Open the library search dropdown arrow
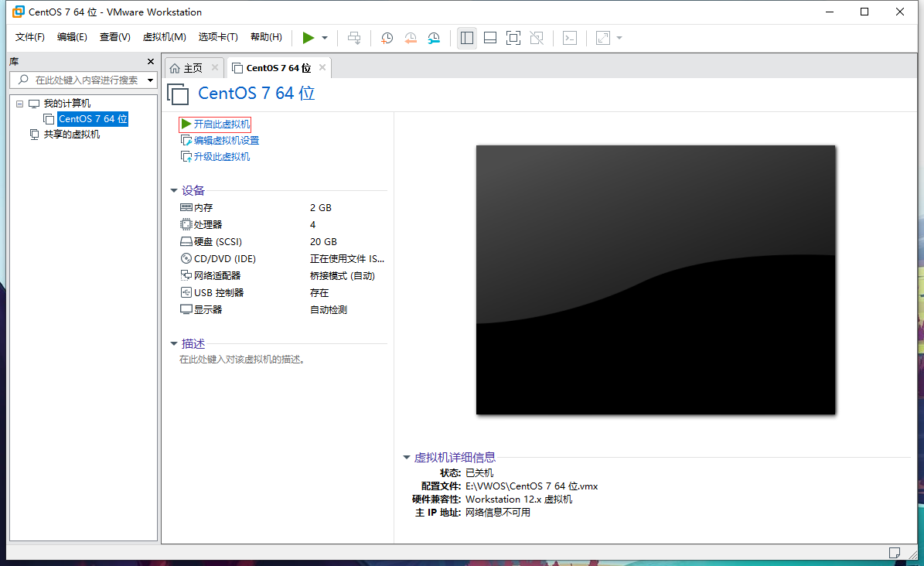The image size is (924, 566). 151,80
